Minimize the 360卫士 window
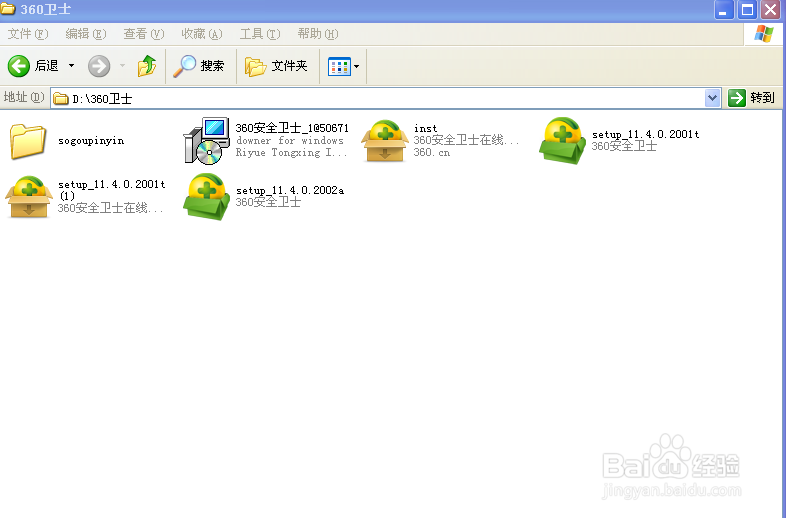Screen dimensions: 786x518 point(723,10)
